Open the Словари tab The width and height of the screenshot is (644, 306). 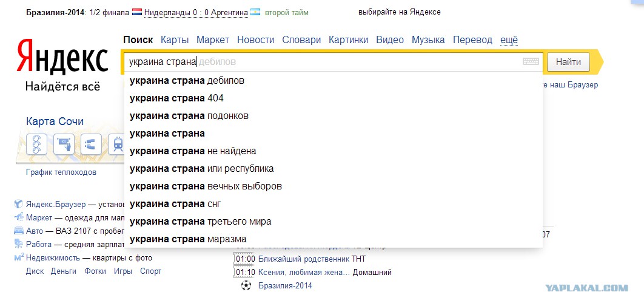click(x=301, y=40)
